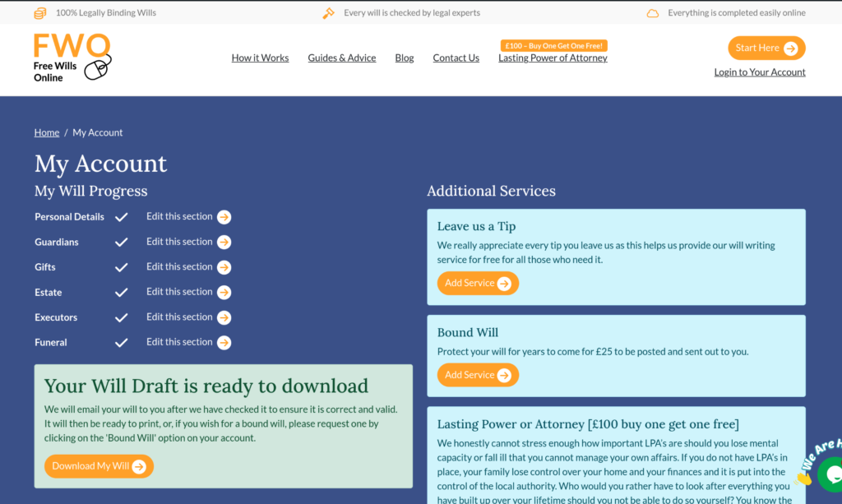Image resolution: width=842 pixels, height=504 pixels.
Task: Go to the Blog page
Action: [x=405, y=58]
